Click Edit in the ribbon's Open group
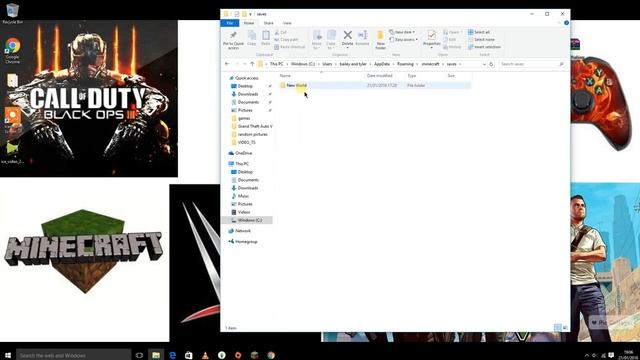This screenshot has width=640, height=360. click(x=449, y=40)
